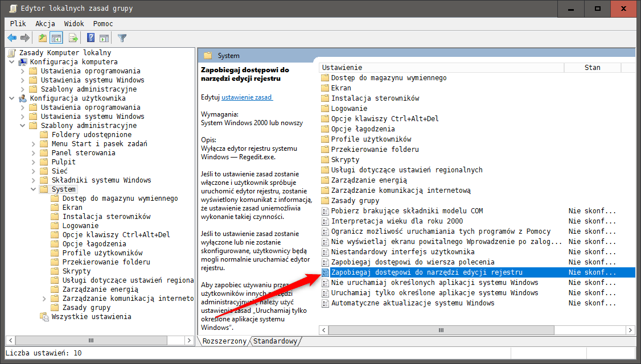The image size is (641, 364).
Task: Click right arrow of tree pane scrollbar
Action: [189, 340]
